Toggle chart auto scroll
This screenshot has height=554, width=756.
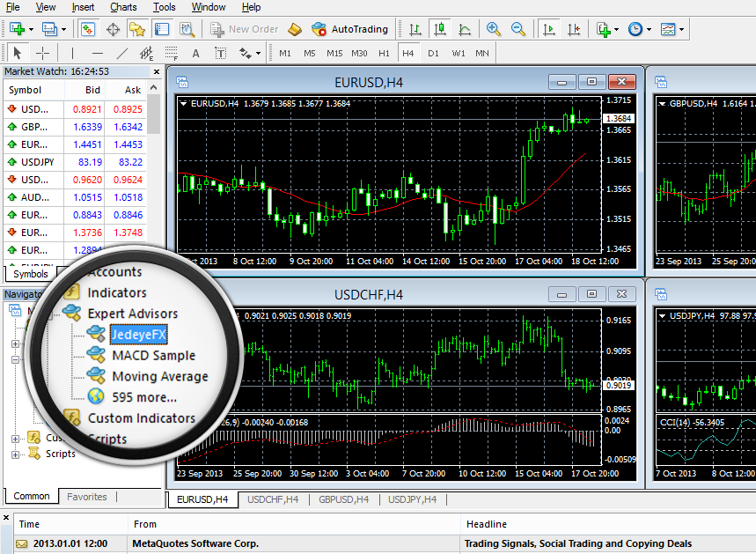[x=547, y=28]
